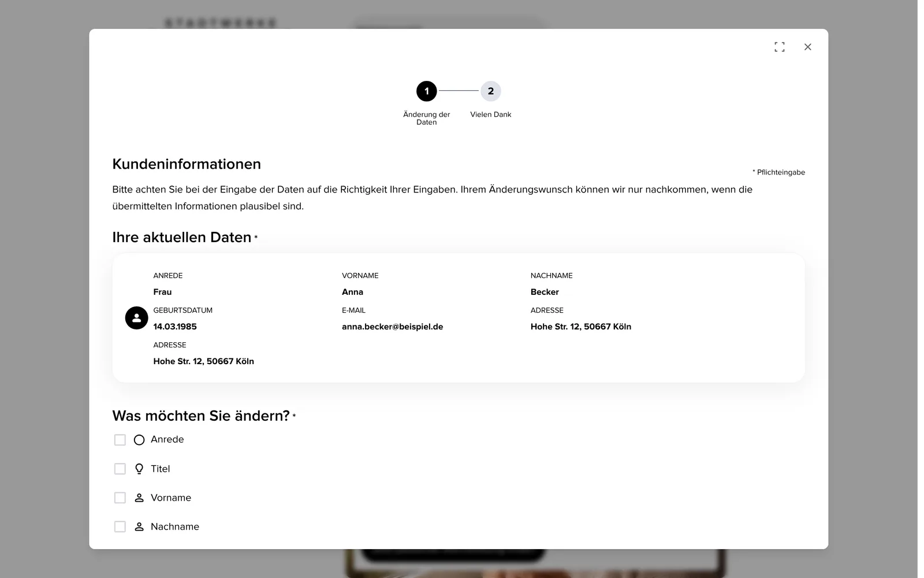
Task: Click the birthdate value 14.03.1985
Action: point(175,327)
